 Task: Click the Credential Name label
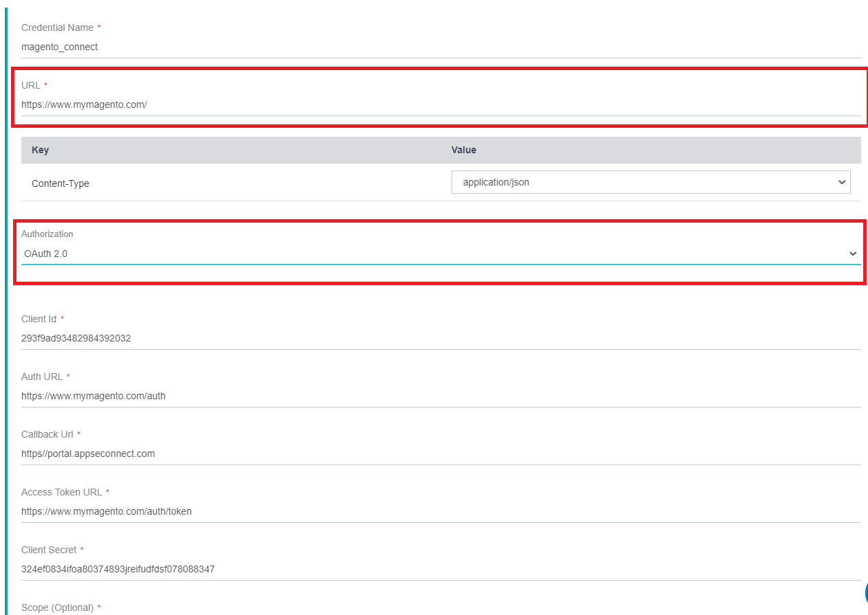[x=57, y=27]
